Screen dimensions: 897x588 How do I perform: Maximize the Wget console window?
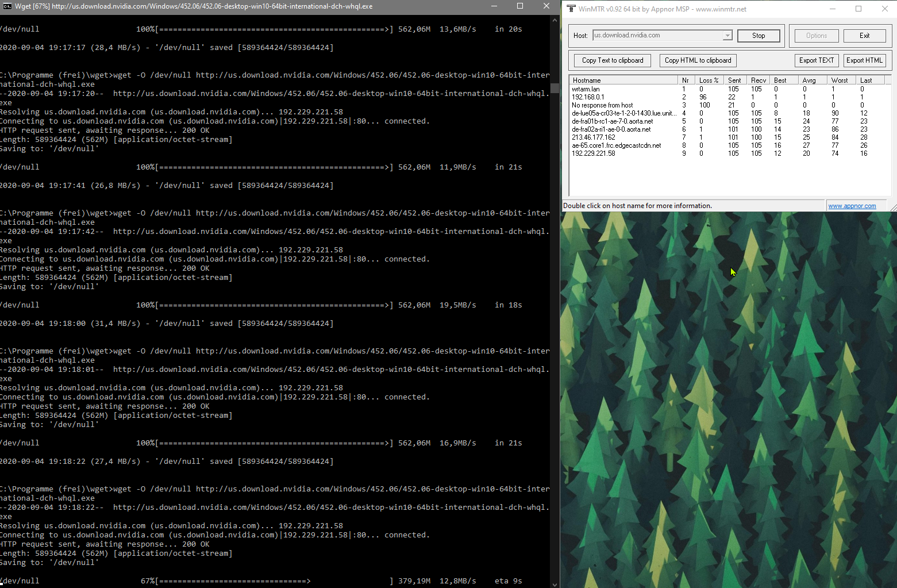coord(519,6)
